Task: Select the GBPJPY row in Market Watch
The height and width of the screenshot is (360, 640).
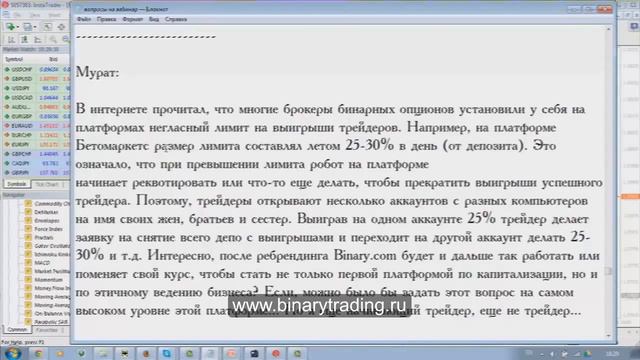Action: pyautogui.click(x=36, y=173)
